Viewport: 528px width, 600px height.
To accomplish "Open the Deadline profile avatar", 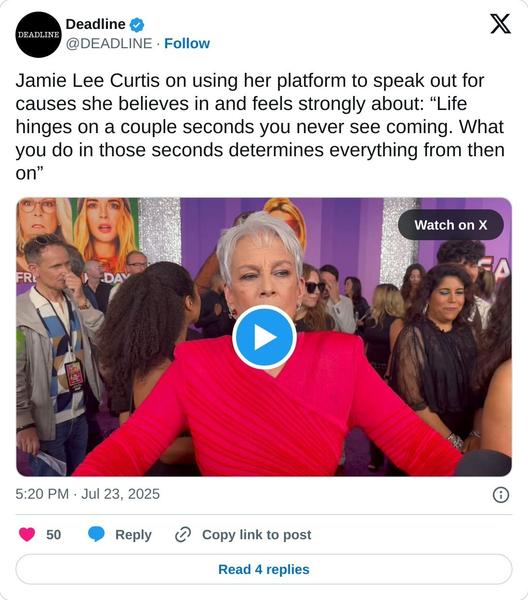I will point(38,34).
